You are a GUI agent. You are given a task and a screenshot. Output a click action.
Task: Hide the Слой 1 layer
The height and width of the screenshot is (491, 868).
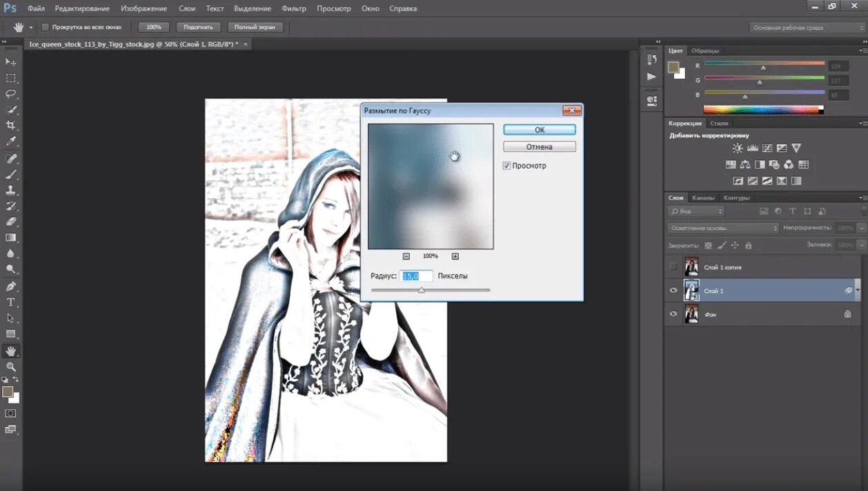click(673, 291)
